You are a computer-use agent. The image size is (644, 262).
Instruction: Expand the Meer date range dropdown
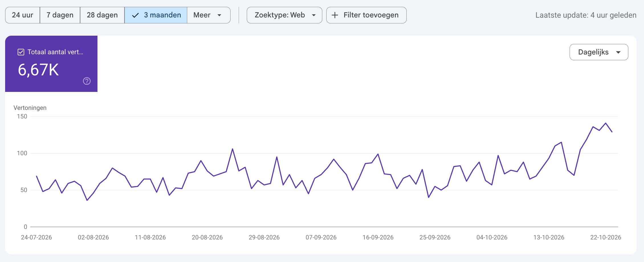click(209, 15)
